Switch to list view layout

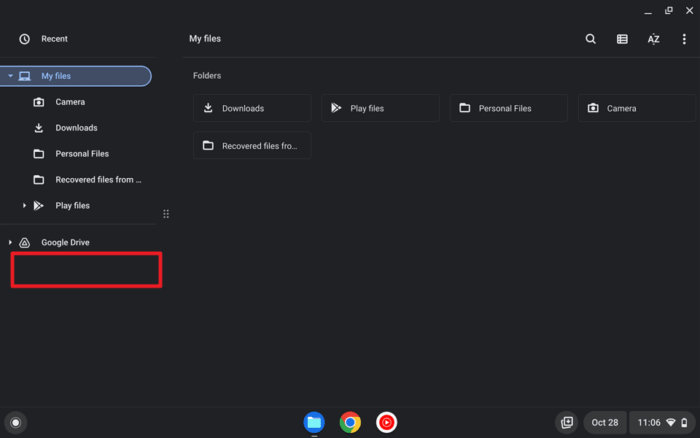pyautogui.click(x=622, y=39)
